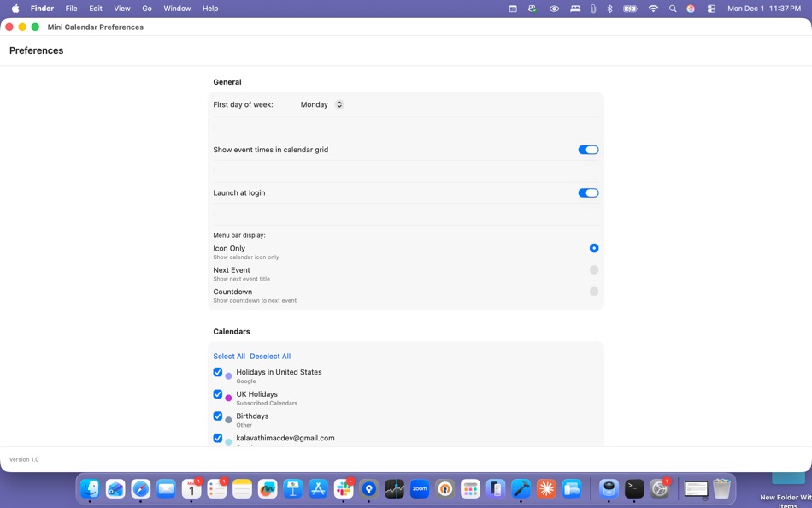Click the battery status icon in menu bar
Viewport: 812px width, 508px height.
631,8
